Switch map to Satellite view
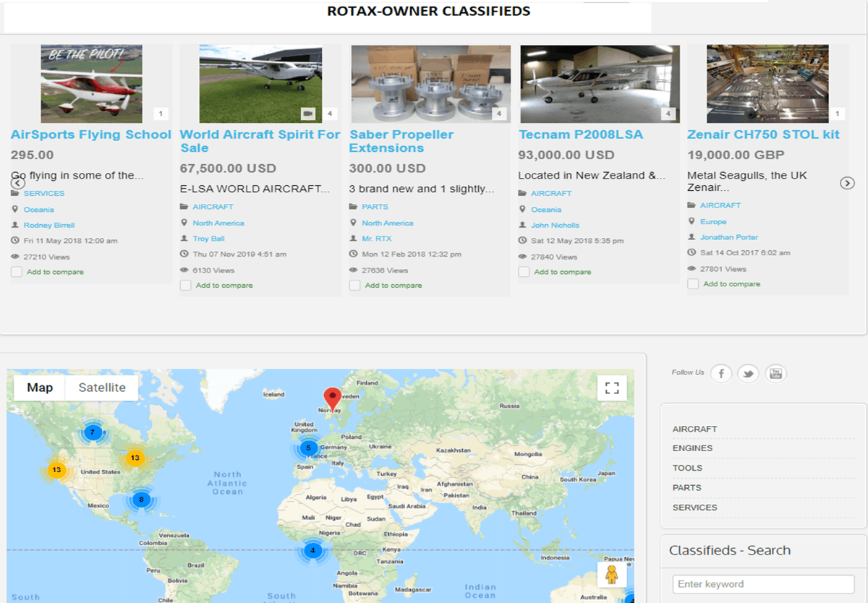The height and width of the screenshot is (603, 868). coord(102,388)
